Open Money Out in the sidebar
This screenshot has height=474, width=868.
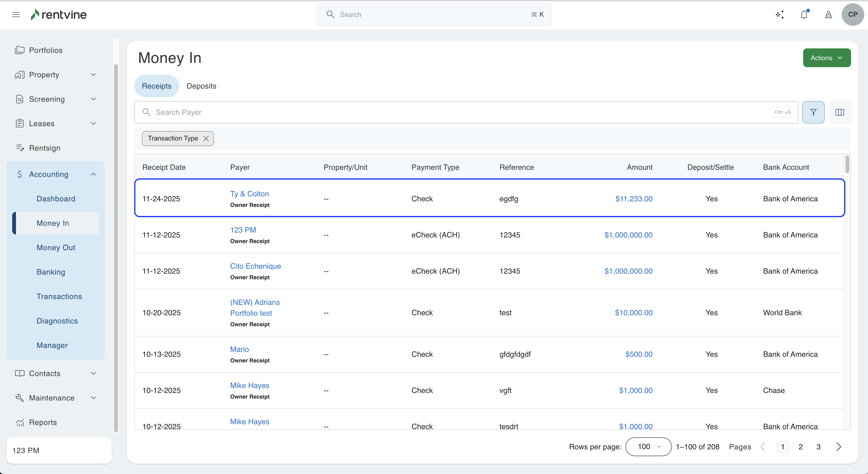coord(56,247)
